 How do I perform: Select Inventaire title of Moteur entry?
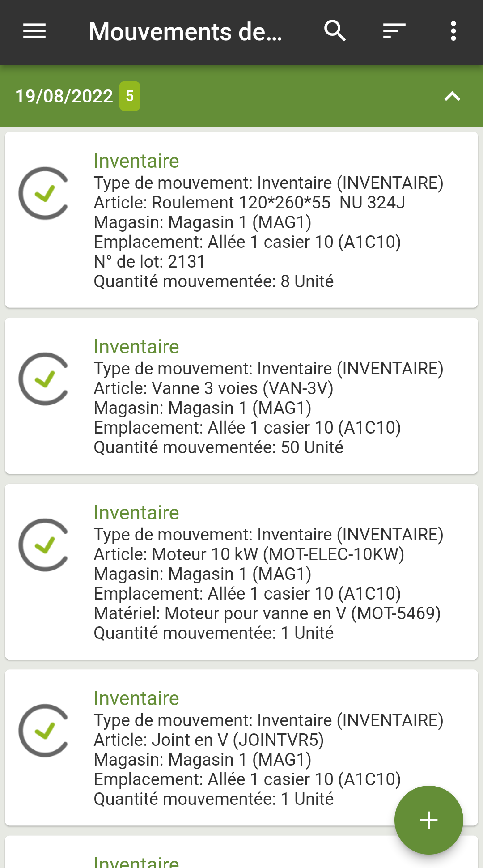coord(136,513)
